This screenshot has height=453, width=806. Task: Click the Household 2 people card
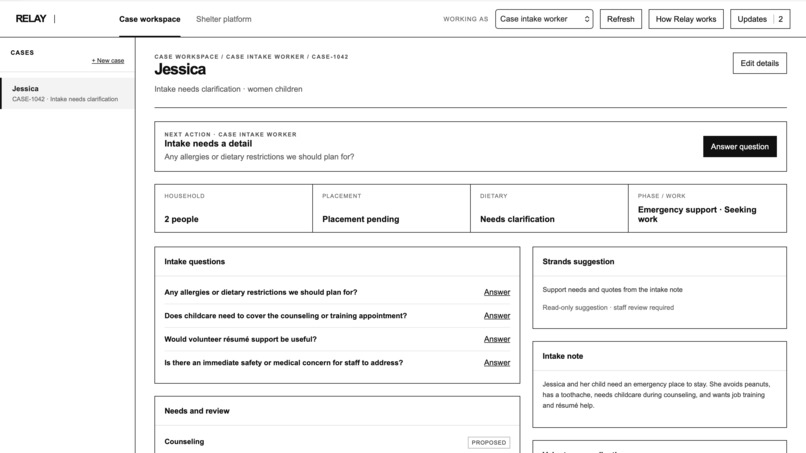pyautogui.click(x=233, y=208)
